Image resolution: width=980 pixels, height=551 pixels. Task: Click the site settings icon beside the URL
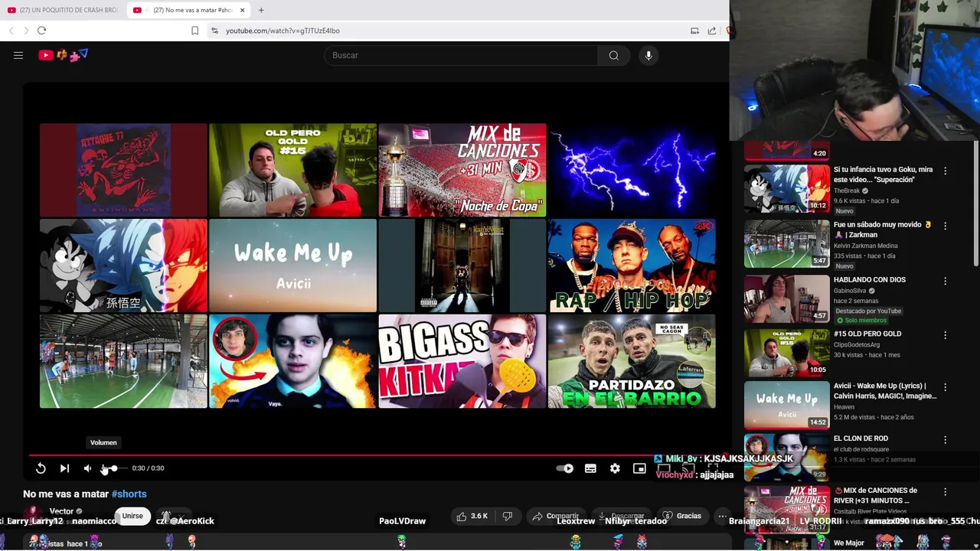tap(214, 31)
